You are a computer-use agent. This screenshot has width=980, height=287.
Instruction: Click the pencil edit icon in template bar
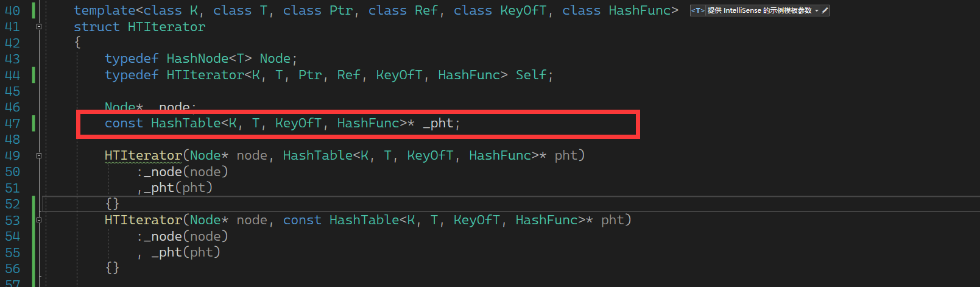pos(825,10)
